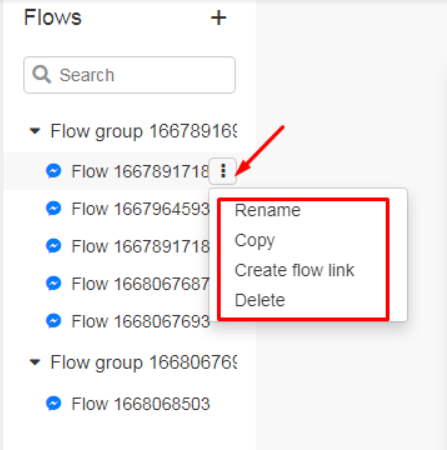This screenshot has height=450, width=447.
Task: Open the Flow 1668068503 entry label
Action: (141, 404)
